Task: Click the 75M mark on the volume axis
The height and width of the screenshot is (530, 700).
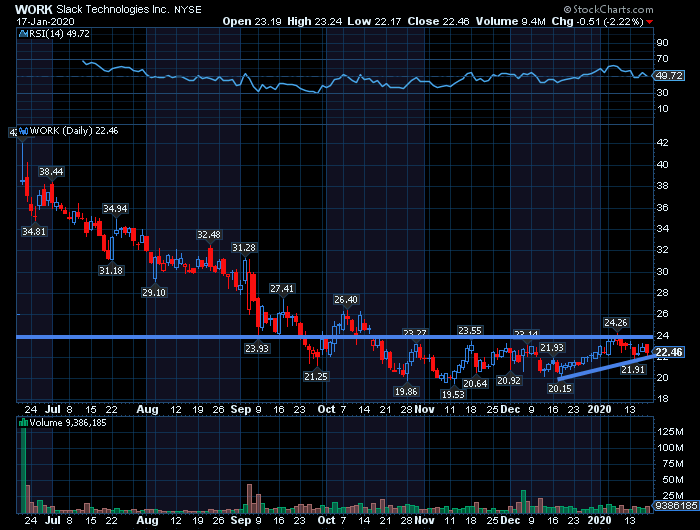Action: [x=673, y=464]
